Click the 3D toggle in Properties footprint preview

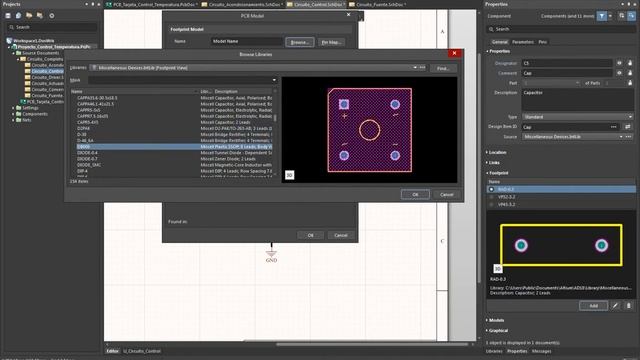(x=497, y=269)
